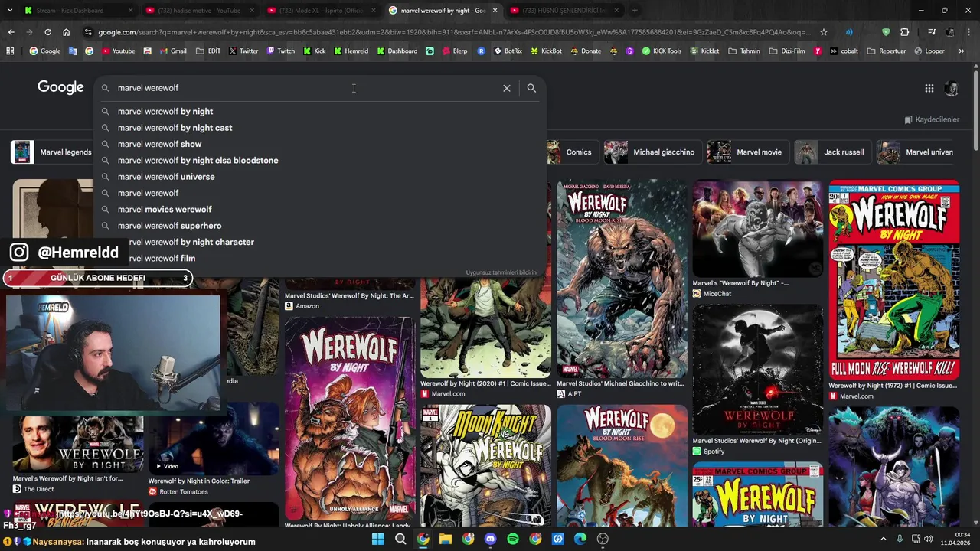
Task: Select suggestion 'marvel werewolf universe'
Action: 320,177
